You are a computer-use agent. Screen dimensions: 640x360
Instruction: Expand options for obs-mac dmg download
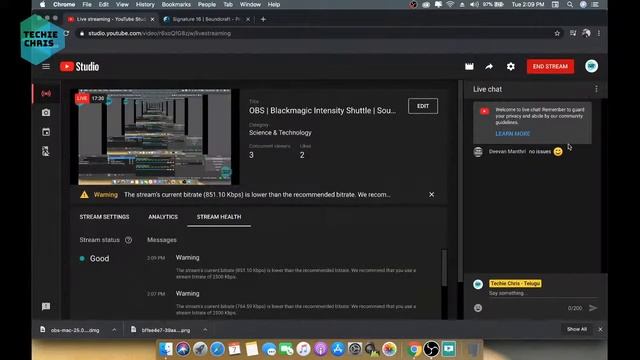tap(114, 330)
